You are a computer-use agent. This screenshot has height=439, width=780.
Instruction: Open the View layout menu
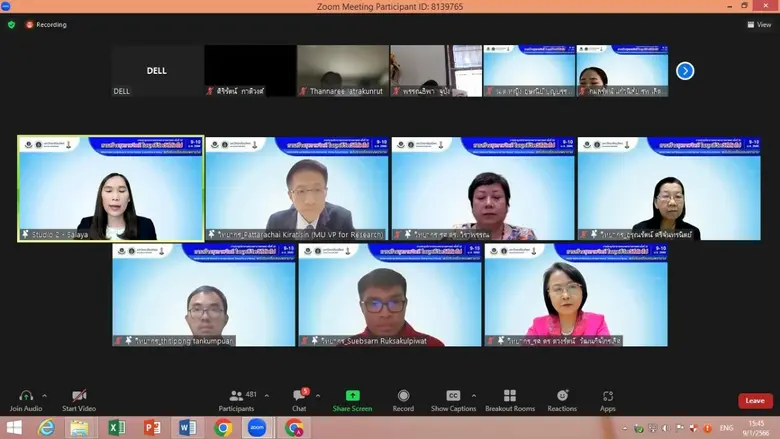(x=759, y=24)
